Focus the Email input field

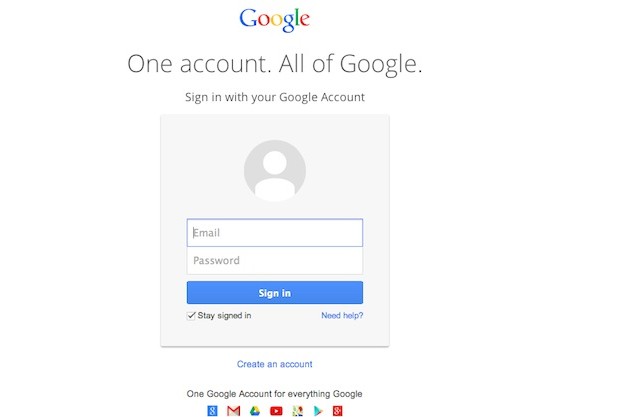(275, 233)
